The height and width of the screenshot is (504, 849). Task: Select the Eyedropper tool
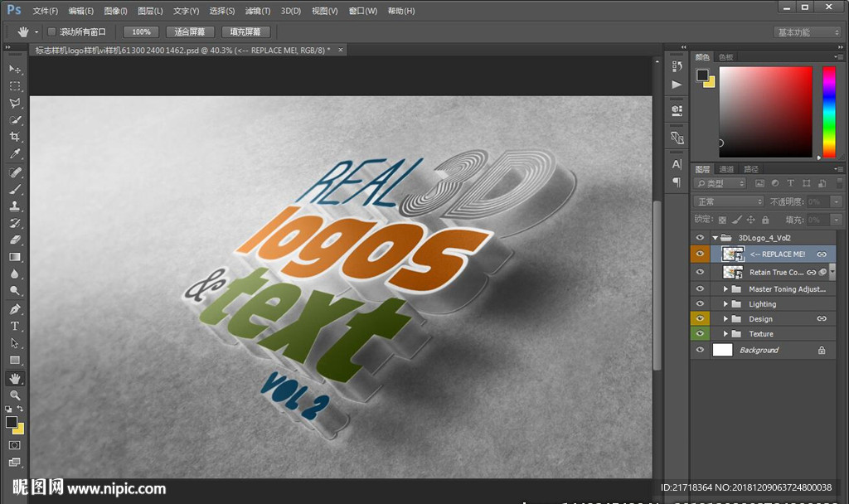15,153
